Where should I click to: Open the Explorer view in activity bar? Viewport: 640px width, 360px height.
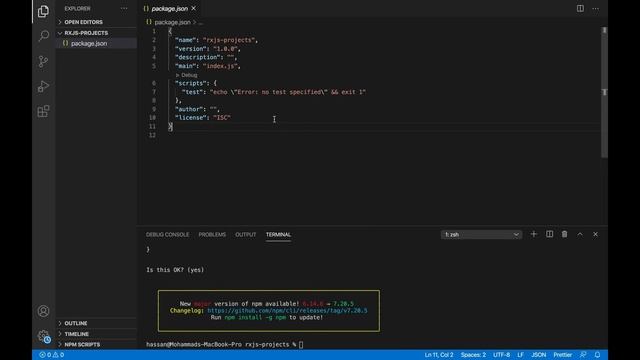(43, 11)
